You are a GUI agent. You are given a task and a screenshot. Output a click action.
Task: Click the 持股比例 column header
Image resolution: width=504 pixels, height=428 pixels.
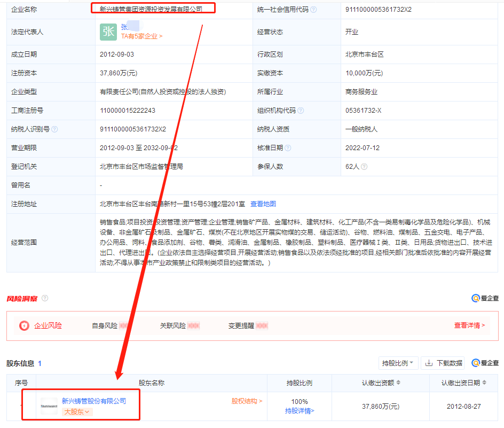pyautogui.click(x=300, y=383)
